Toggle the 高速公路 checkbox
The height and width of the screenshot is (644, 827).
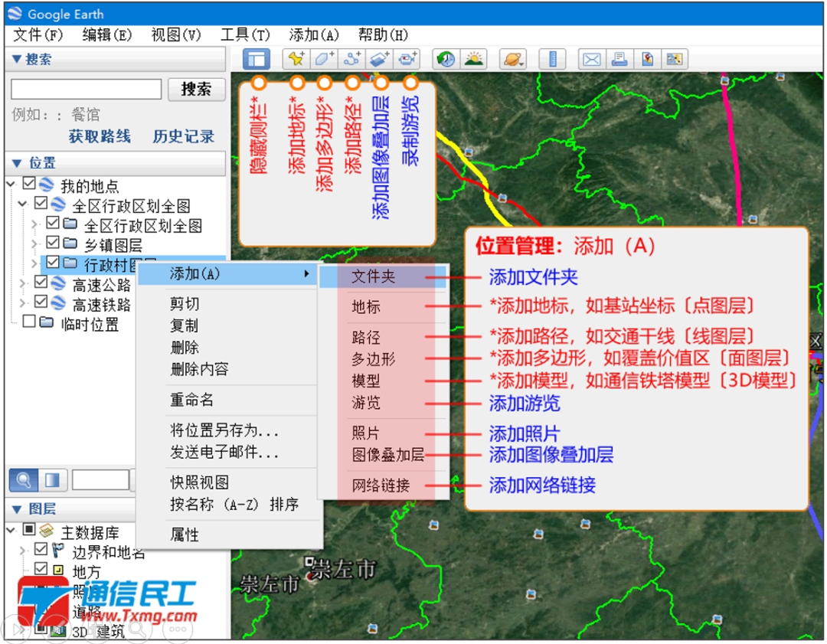(41, 282)
